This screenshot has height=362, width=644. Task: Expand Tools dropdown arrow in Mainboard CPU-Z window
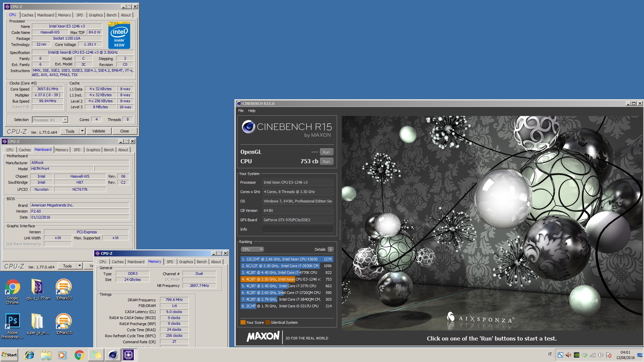[x=79, y=266]
